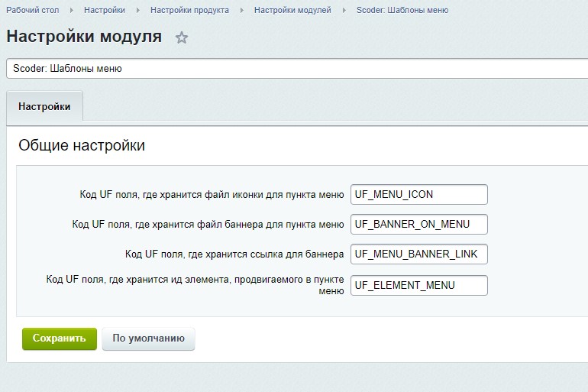The width and height of the screenshot is (588, 392).
Task: Open the Scoder: Шаблоны меню module dropdown
Action: point(296,68)
